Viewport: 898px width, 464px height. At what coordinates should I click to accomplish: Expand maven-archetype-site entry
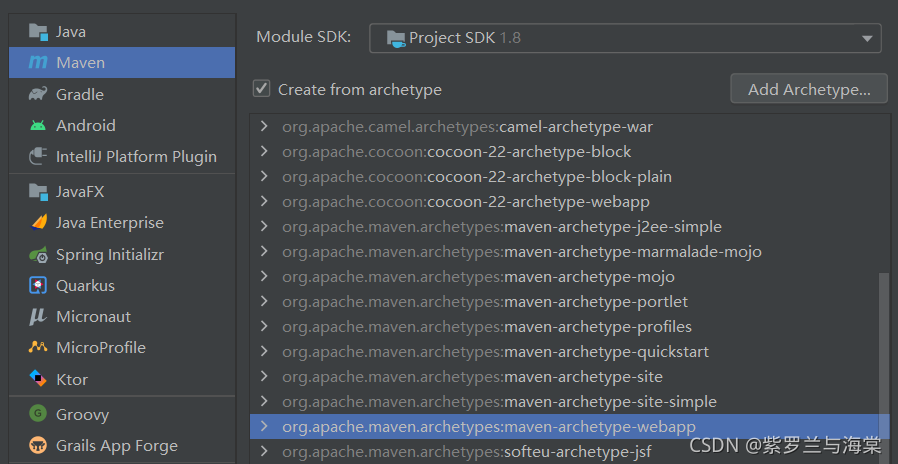click(264, 376)
